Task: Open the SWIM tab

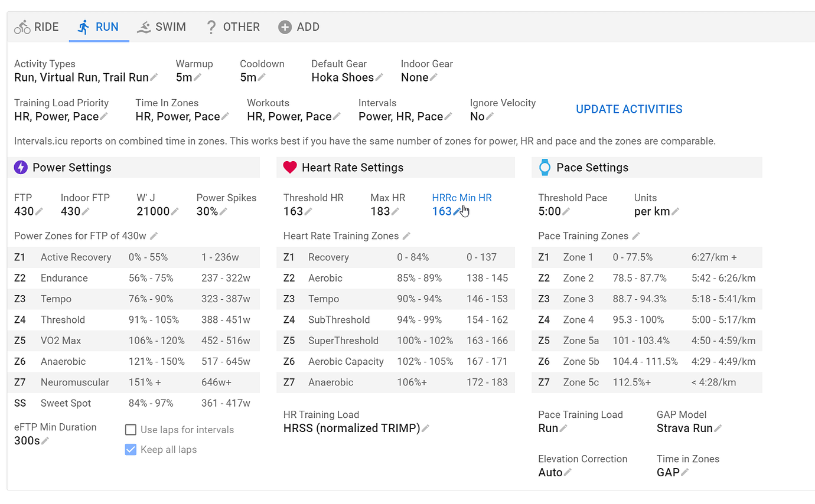Action: point(162,27)
